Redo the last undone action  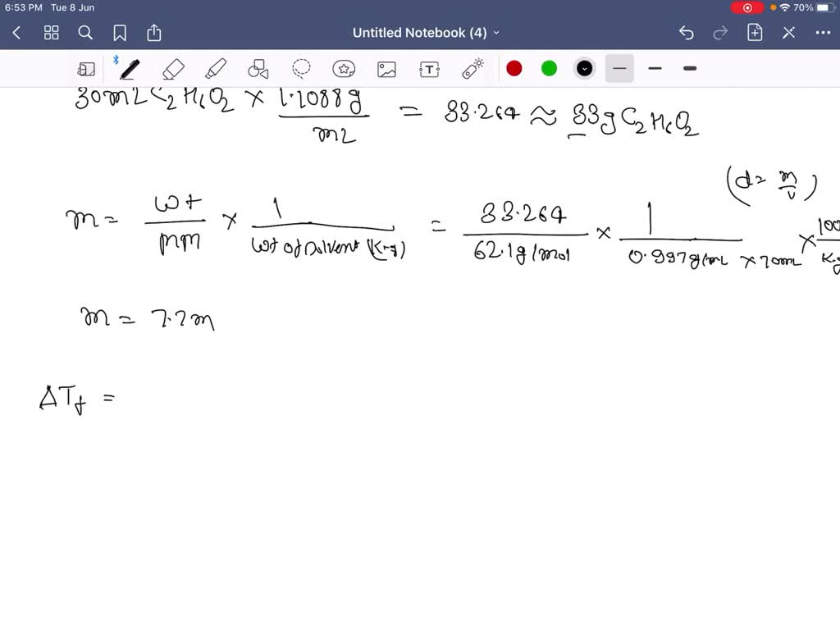pos(720,33)
